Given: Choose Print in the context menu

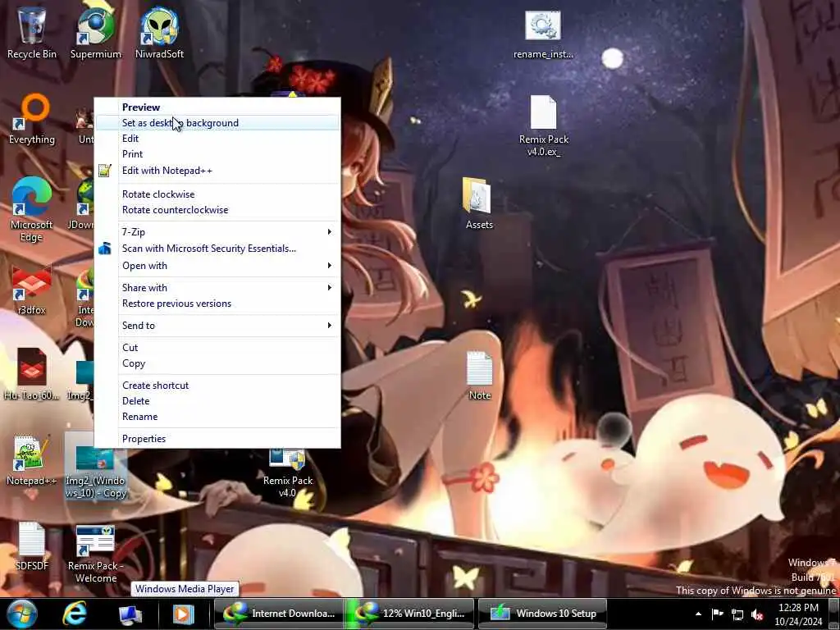Looking at the screenshot, I should click(217, 153).
